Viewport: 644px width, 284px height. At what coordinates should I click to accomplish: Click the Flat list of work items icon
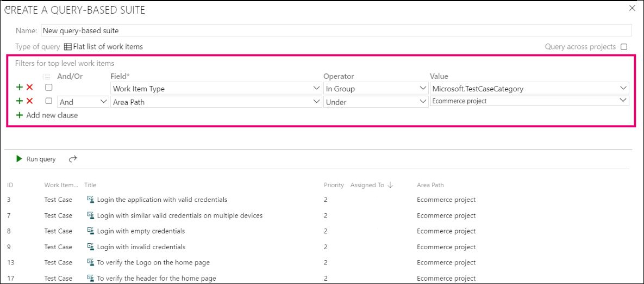tap(68, 47)
